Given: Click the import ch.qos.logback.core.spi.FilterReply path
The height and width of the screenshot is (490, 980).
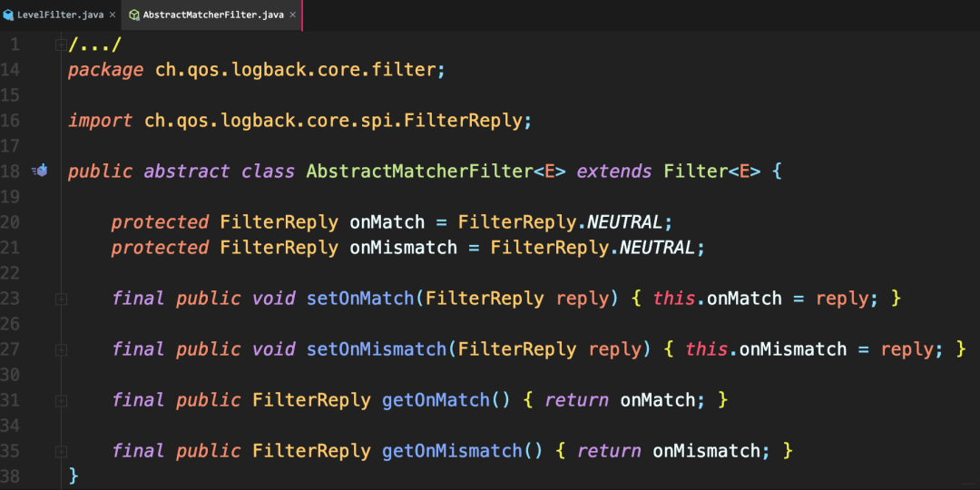Looking at the screenshot, I should tap(332, 120).
